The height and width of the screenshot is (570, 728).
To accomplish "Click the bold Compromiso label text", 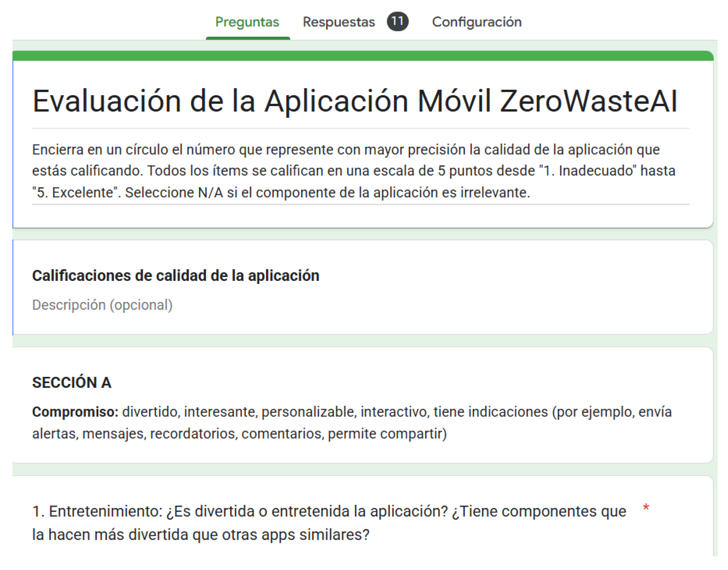I will click(x=75, y=412).
